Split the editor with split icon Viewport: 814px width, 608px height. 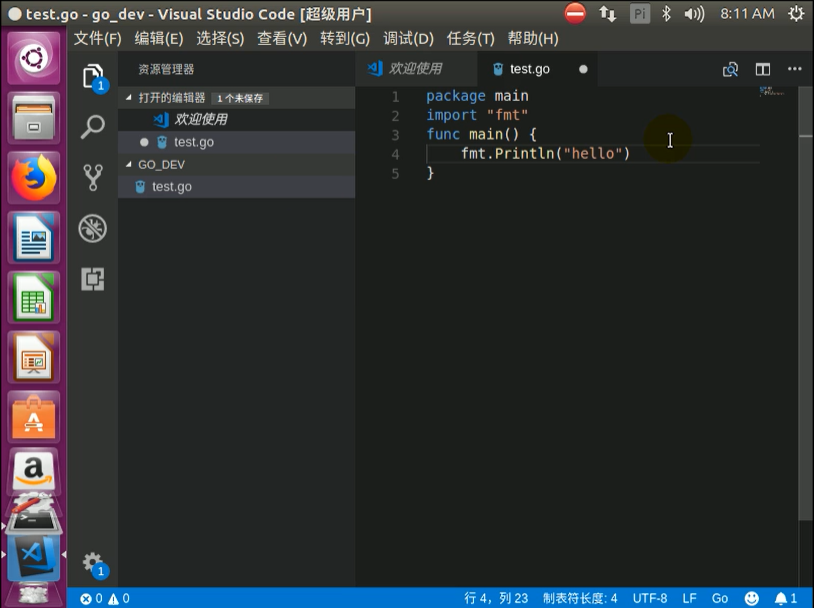(763, 69)
